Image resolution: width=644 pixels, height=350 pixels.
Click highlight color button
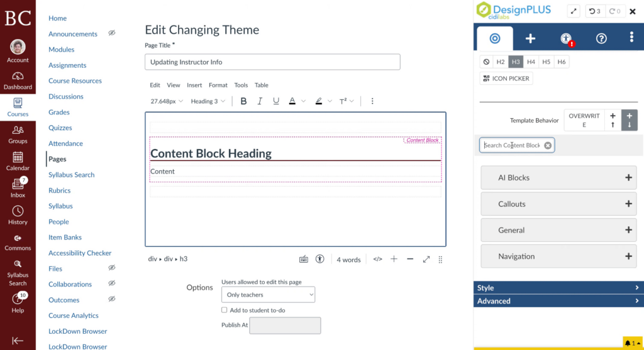(x=319, y=101)
